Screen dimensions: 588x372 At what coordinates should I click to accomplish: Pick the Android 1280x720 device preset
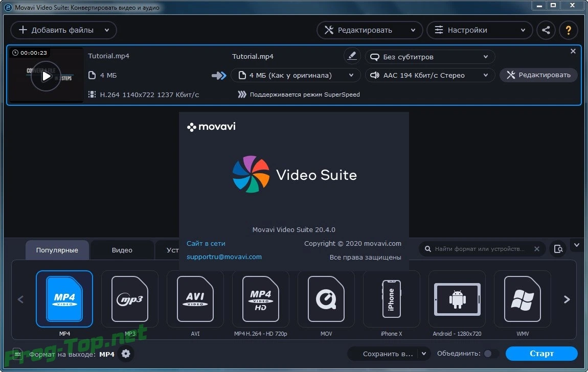[457, 298]
